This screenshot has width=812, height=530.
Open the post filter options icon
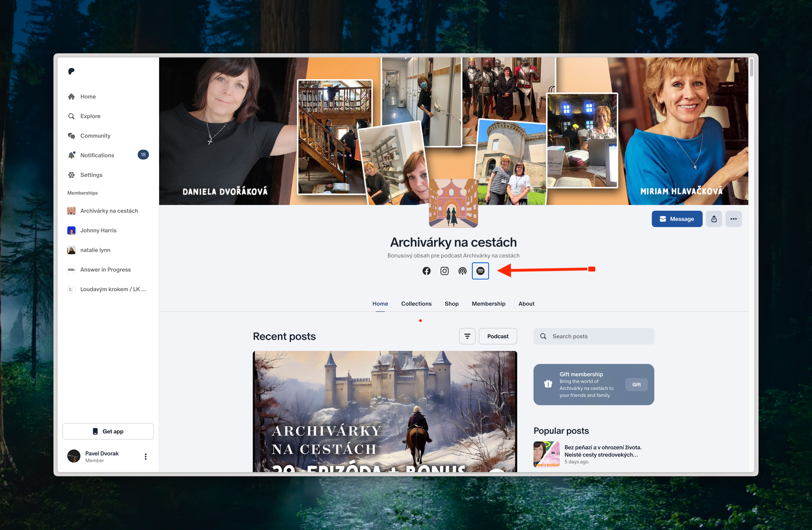click(467, 336)
